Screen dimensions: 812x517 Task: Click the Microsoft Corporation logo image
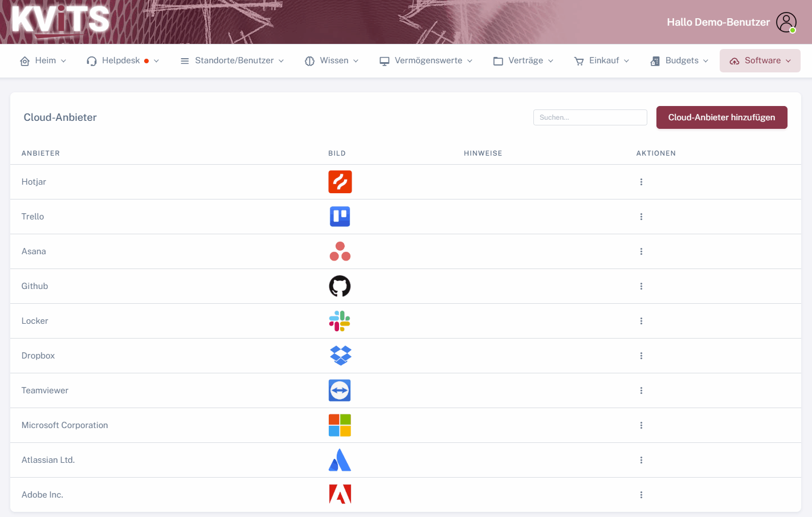coord(340,425)
